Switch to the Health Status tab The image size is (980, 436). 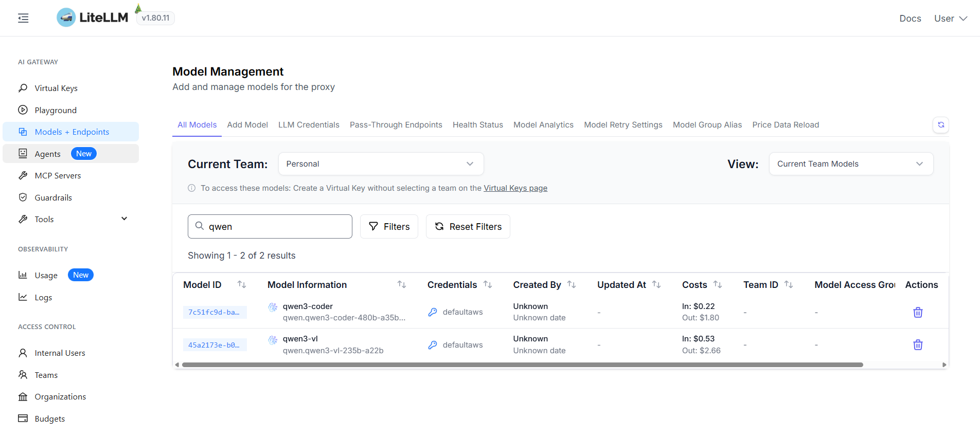tap(477, 125)
